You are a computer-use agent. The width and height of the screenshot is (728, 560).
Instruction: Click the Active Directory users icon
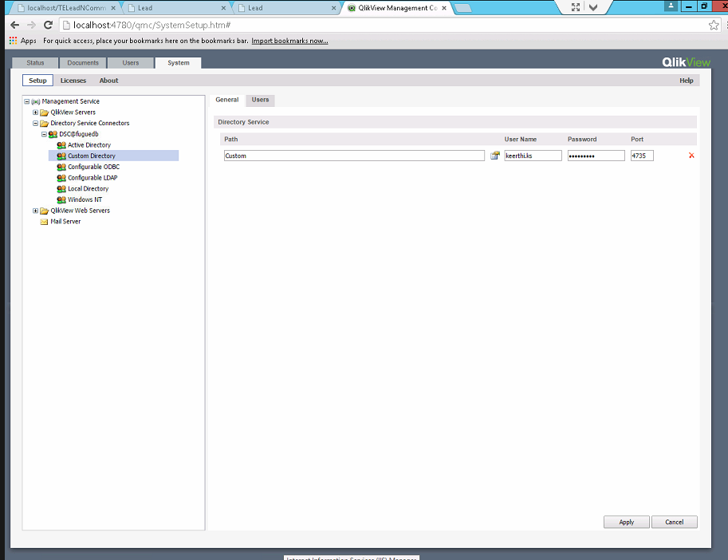pos(61,145)
